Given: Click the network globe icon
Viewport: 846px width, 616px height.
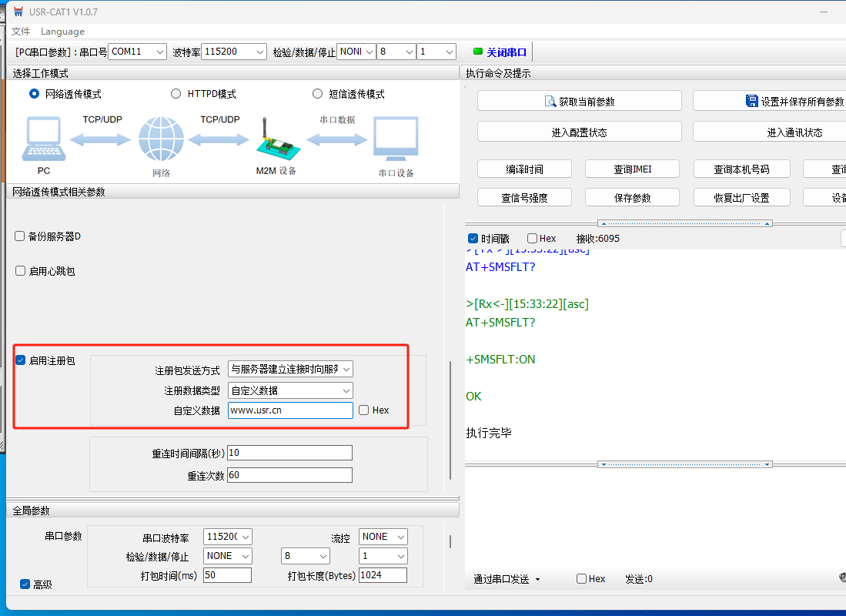Looking at the screenshot, I should (x=161, y=139).
